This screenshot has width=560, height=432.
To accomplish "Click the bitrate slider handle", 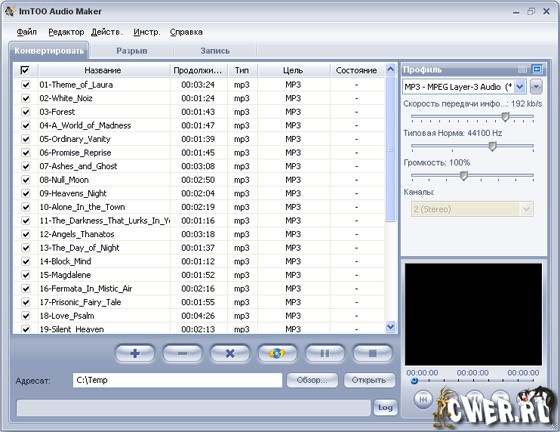I will (505, 116).
